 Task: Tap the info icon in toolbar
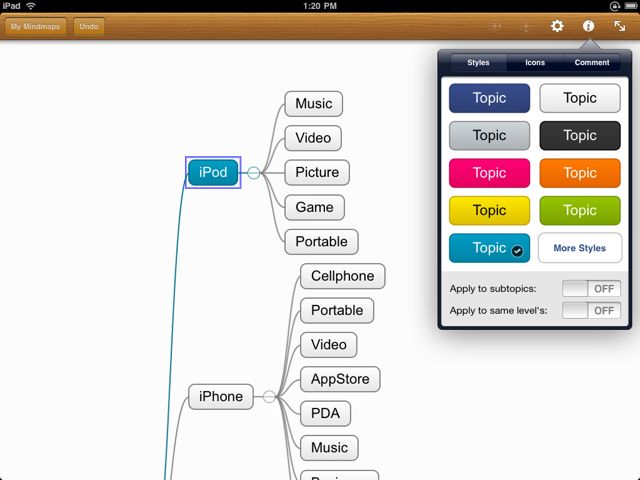pyautogui.click(x=588, y=26)
